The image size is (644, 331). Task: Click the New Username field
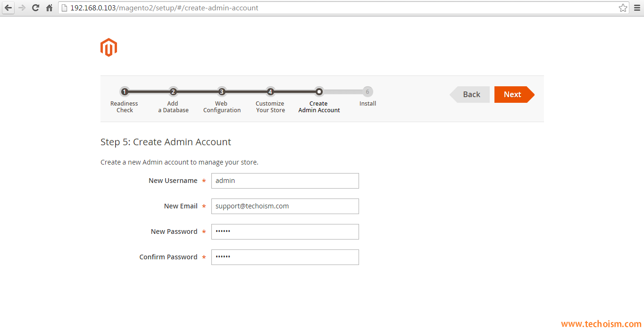pos(285,181)
